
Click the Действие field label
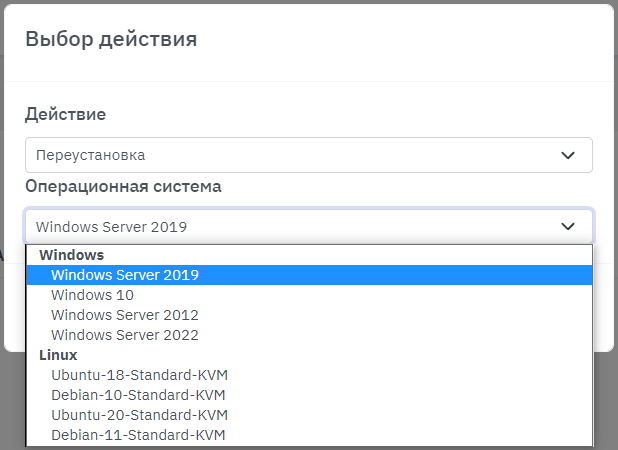[x=65, y=114]
